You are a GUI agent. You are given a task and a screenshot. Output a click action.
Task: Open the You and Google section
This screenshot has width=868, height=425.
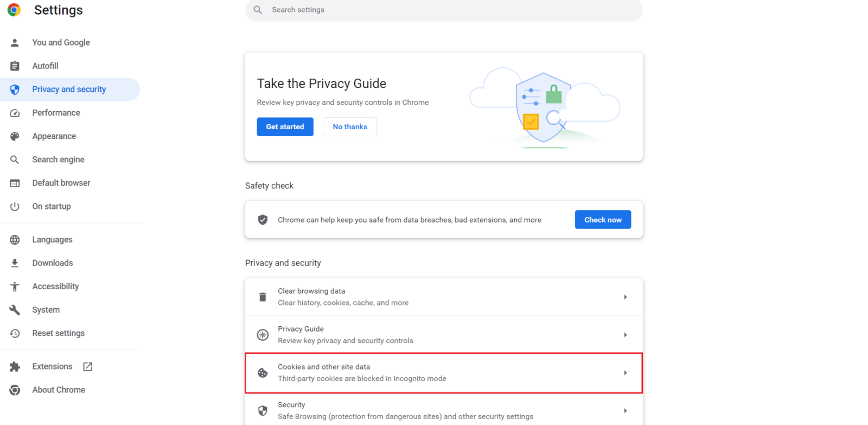pyautogui.click(x=61, y=42)
